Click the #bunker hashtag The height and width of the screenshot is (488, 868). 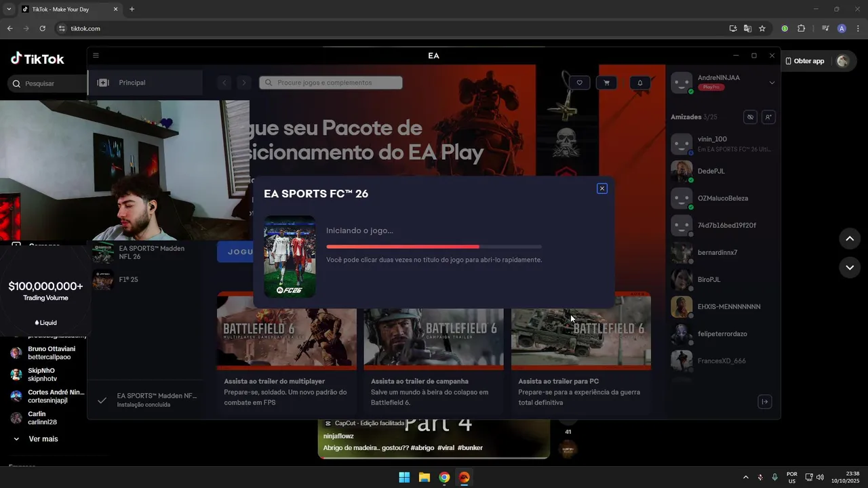pyautogui.click(x=470, y=448)
